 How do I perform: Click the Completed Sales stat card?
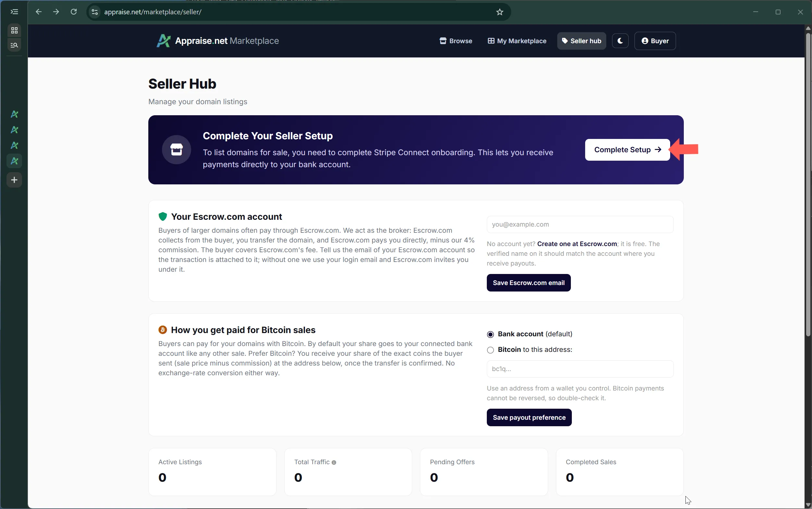click(x=619, y=472)
